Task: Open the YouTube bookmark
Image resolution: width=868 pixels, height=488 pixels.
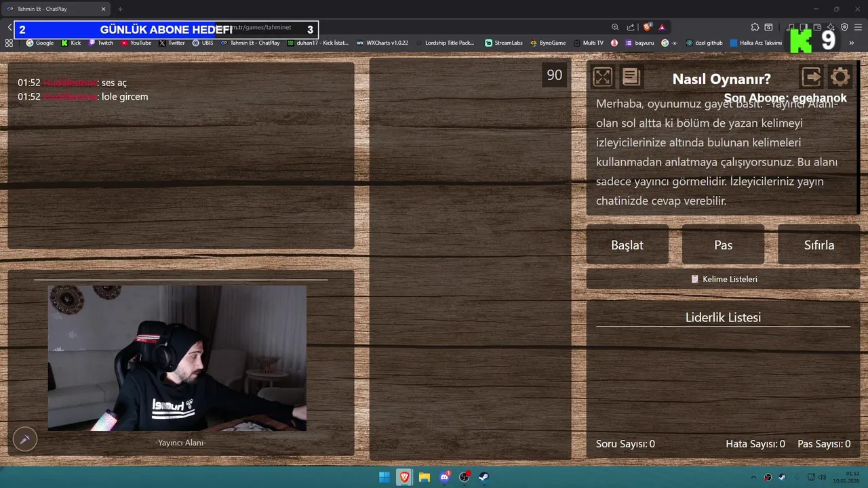Action: coord(136,43)
